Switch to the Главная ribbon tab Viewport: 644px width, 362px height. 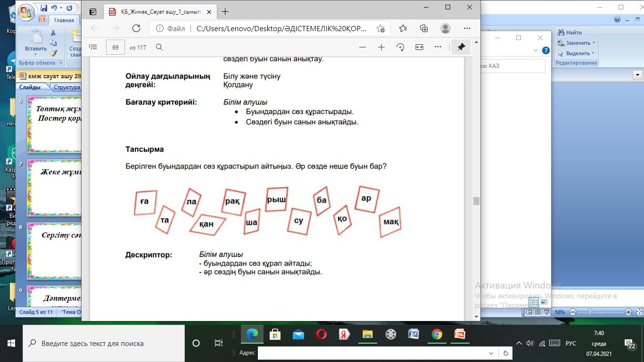64,20
